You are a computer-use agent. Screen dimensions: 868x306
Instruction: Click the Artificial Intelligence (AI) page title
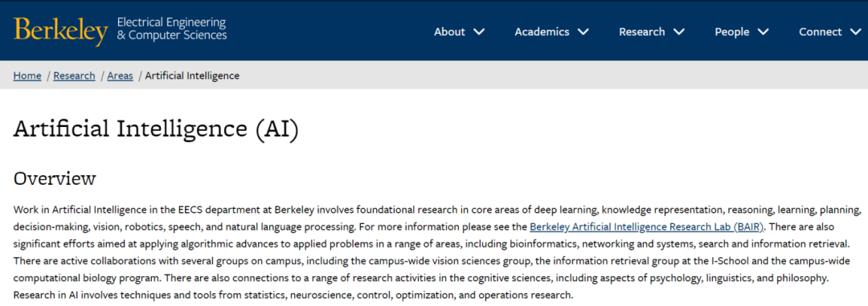(156, 130)
